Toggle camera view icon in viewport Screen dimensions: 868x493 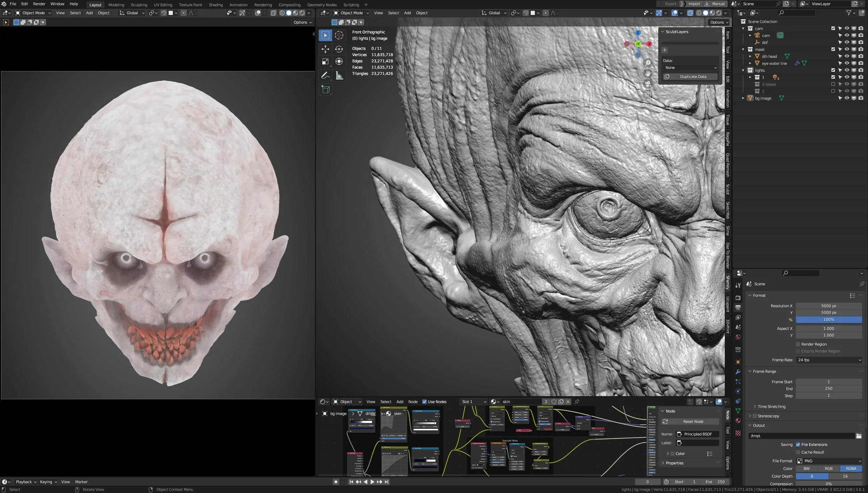click(647, 84)
